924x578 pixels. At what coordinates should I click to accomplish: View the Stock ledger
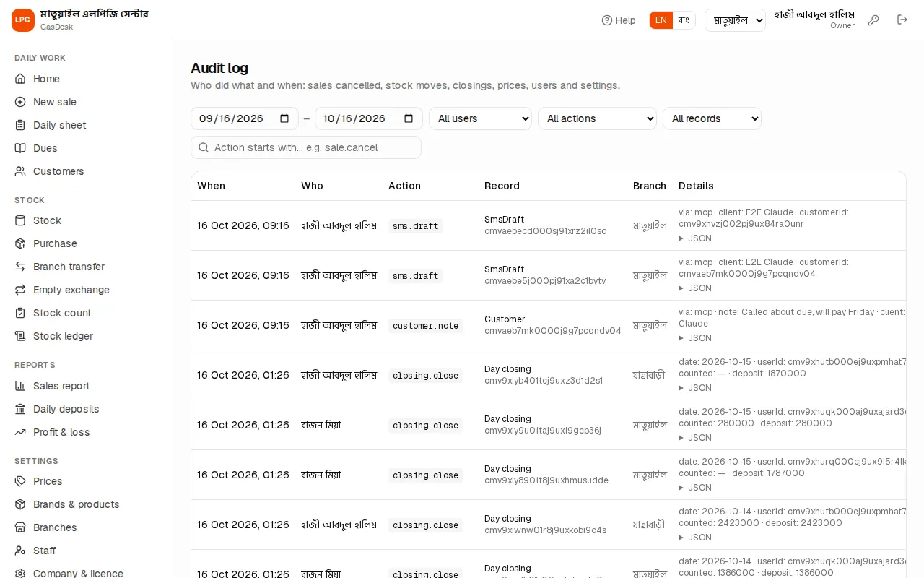[x=87, y=336]
